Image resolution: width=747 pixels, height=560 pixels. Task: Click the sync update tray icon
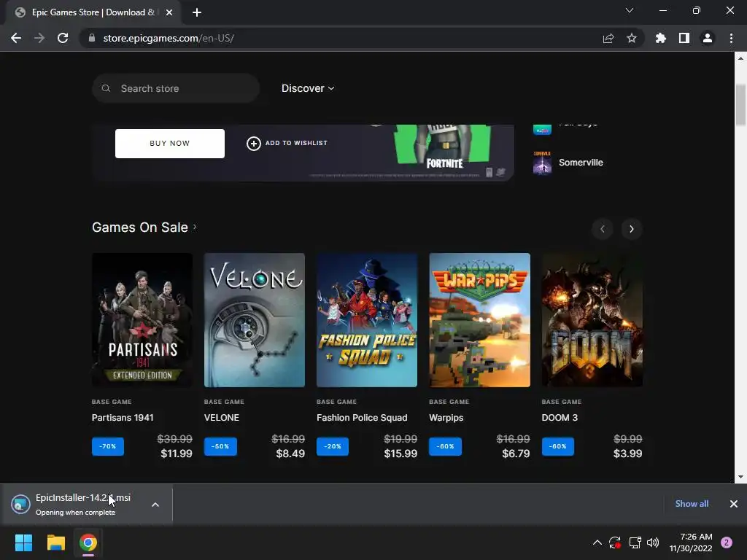615,542
